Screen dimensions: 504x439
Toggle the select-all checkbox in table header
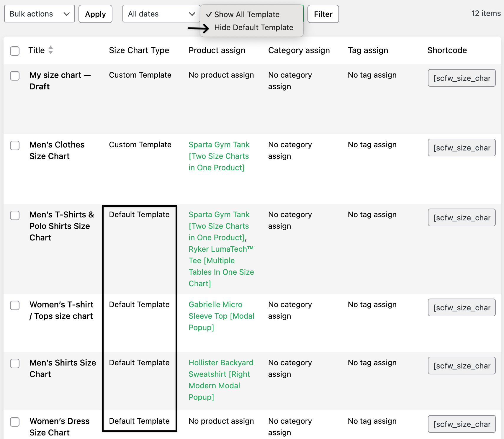[x=15, y=50]
